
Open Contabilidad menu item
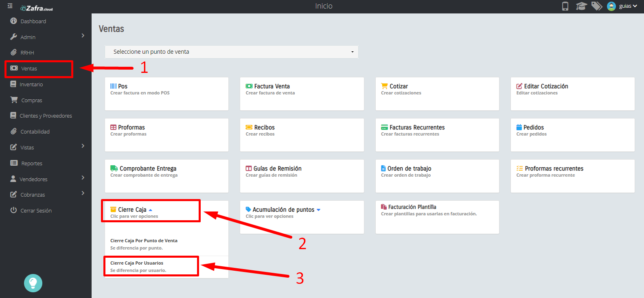[x=35, y=131]
